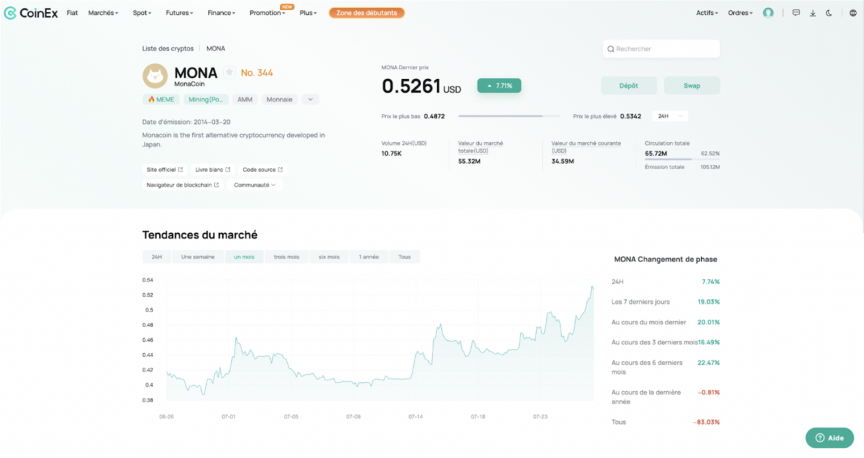Expand more tags chevron
Viewport: 864px width, 458px height.
(310, 99)
